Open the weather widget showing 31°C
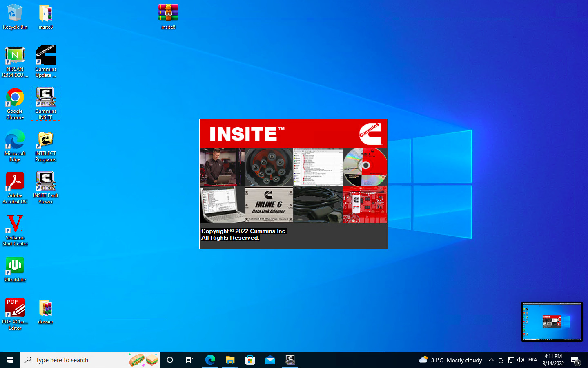 pyautogui.click(x=450, y=360)
